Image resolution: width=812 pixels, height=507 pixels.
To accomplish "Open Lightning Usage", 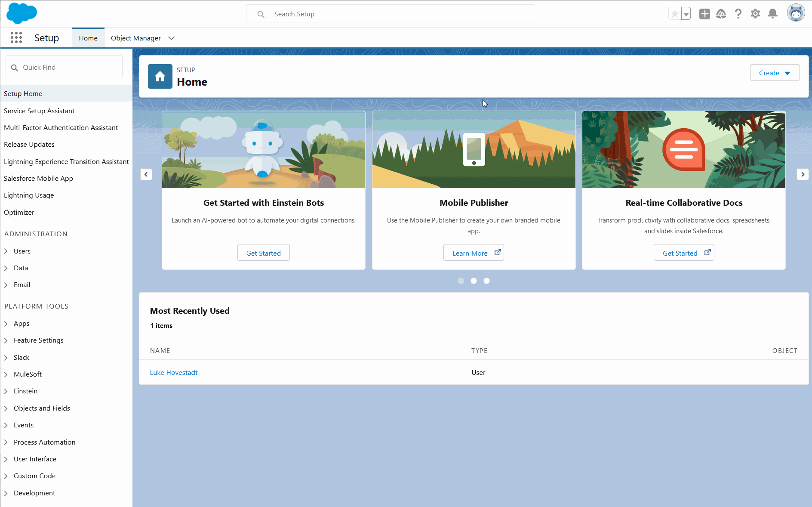I will [x=29, y=195].
